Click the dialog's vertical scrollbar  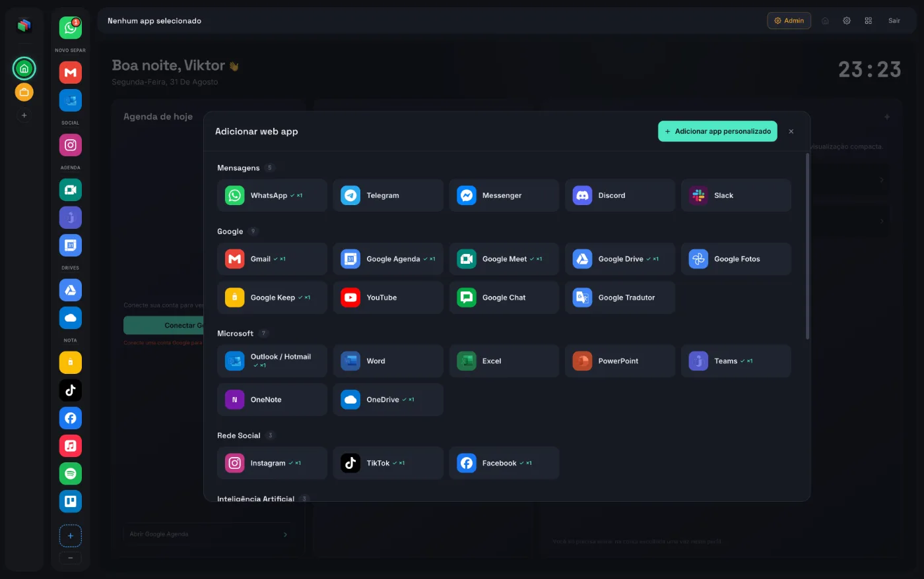click(x=807, y=246)
